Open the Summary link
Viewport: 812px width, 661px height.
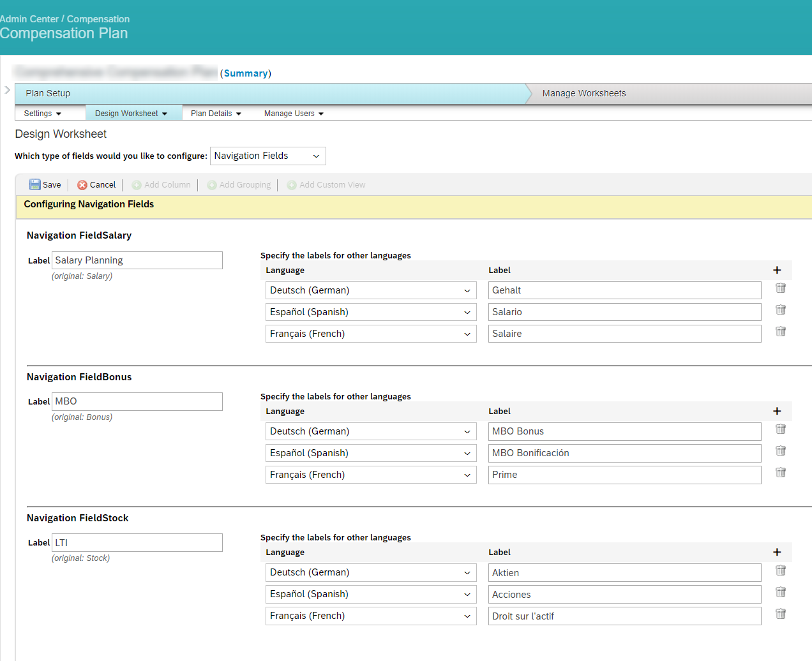coord(246,73)
